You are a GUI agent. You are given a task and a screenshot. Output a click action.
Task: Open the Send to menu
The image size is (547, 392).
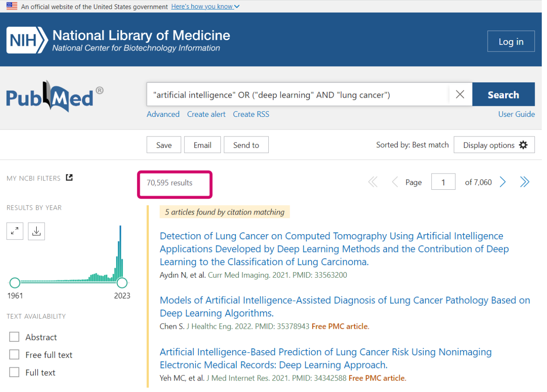tap(246, 144)
